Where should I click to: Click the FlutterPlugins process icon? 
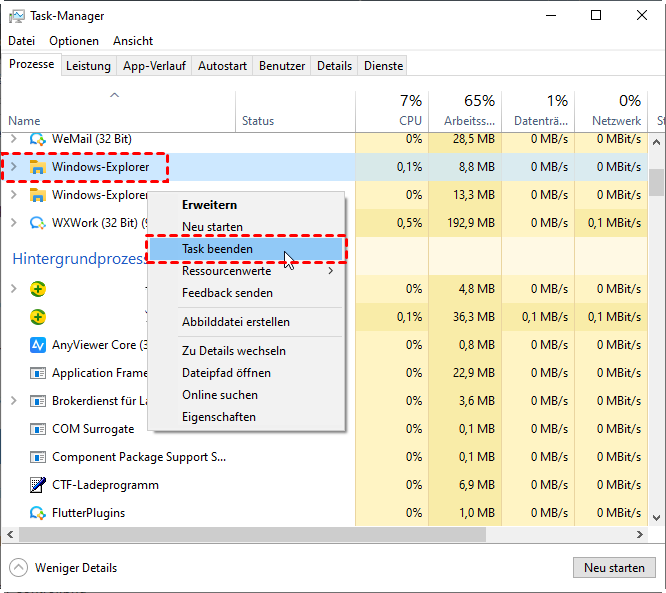(37, 513)
